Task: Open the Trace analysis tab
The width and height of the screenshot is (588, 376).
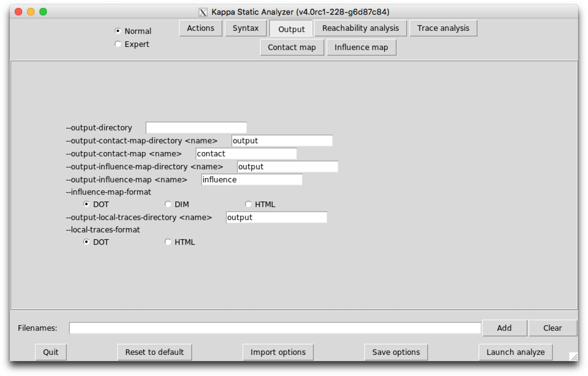Action: [x=443, y=28]
